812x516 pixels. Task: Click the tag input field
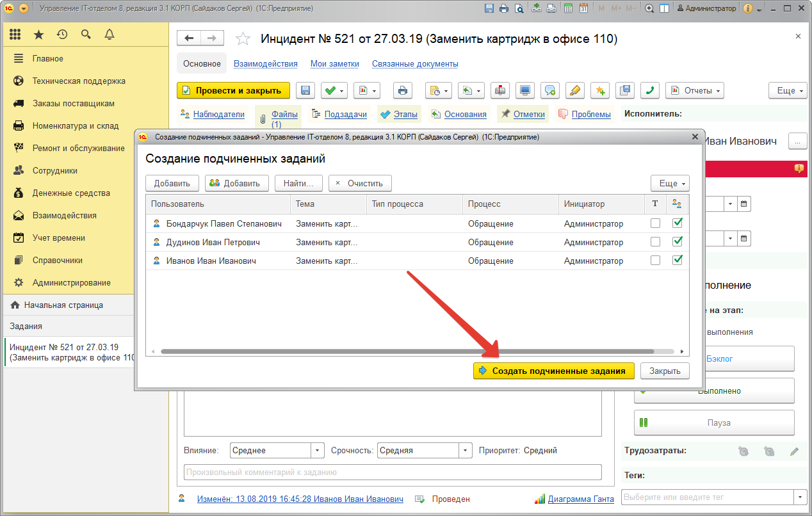click(x=707, y=497)
